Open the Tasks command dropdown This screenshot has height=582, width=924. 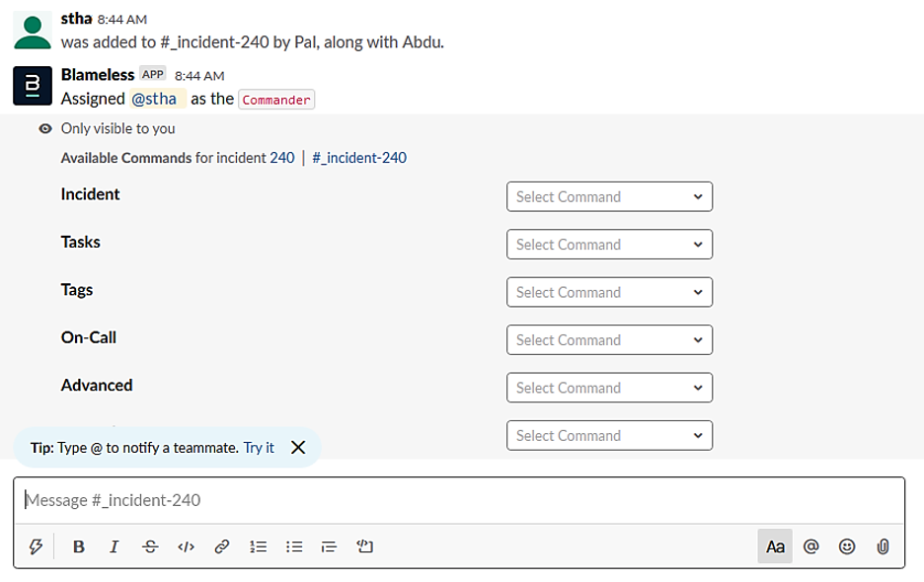pyautogui.click(x=609, y=245)
